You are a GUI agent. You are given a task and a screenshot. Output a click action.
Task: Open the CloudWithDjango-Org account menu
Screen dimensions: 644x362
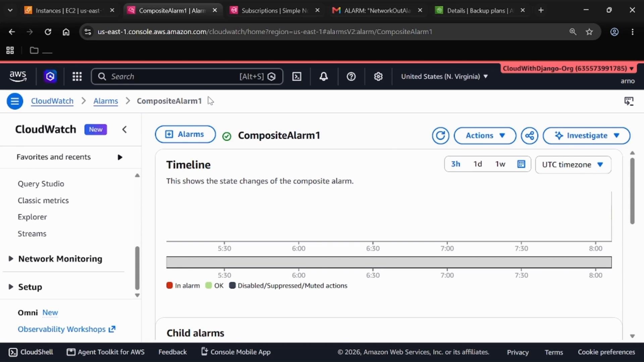pyautogui.click(x=569, y=68)
